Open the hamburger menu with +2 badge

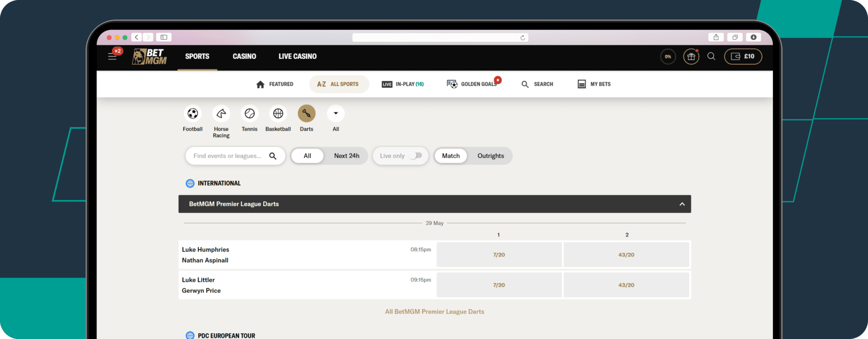113,56
